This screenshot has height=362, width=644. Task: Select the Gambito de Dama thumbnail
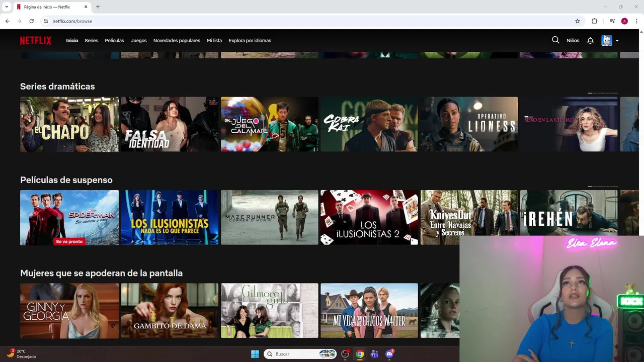coord(170,311)
